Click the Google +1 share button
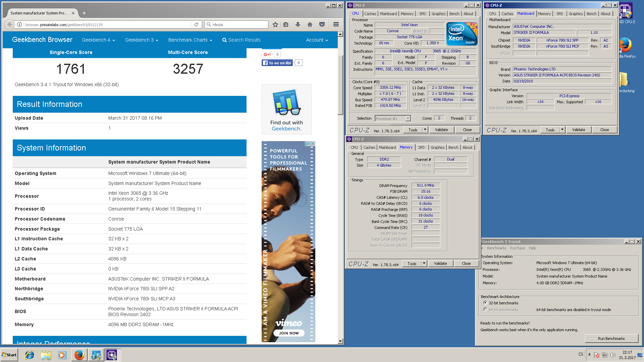Screen dimensions: 644x362 (267, 54)
